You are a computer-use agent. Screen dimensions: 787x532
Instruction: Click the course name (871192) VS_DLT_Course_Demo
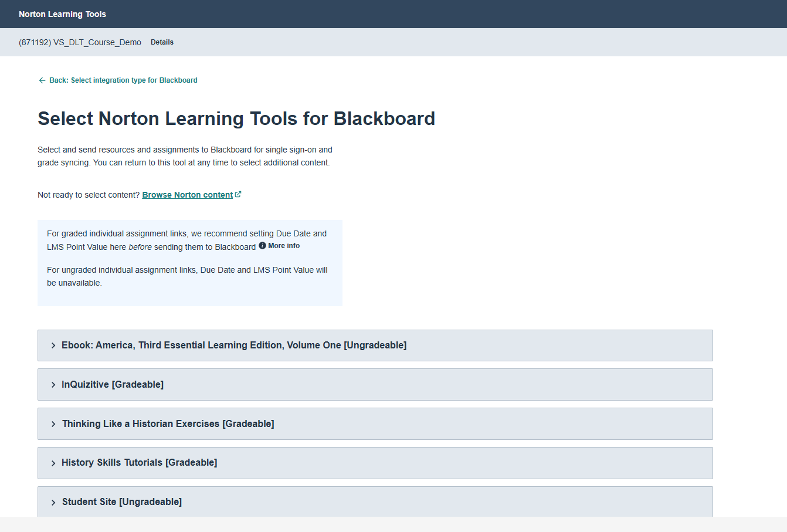[x=80, y=42]
